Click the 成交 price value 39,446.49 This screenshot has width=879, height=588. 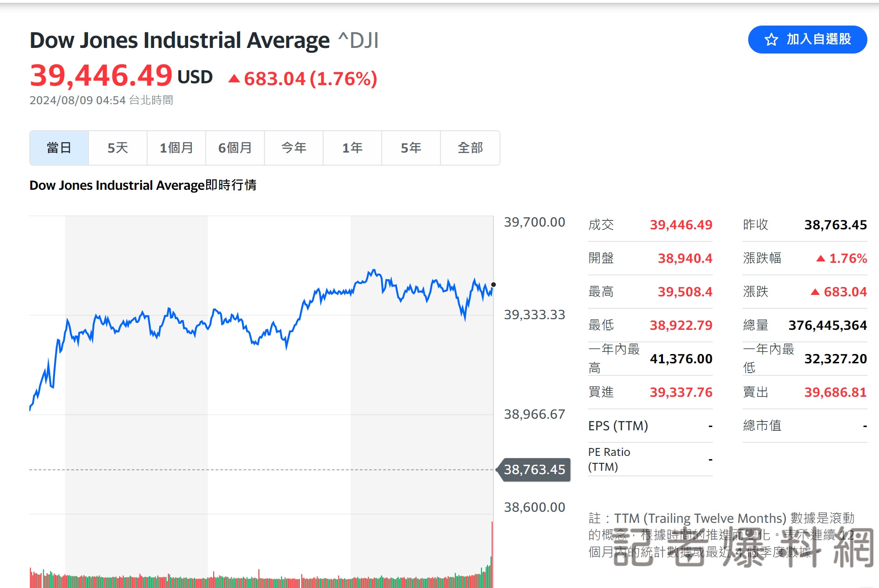681,225
